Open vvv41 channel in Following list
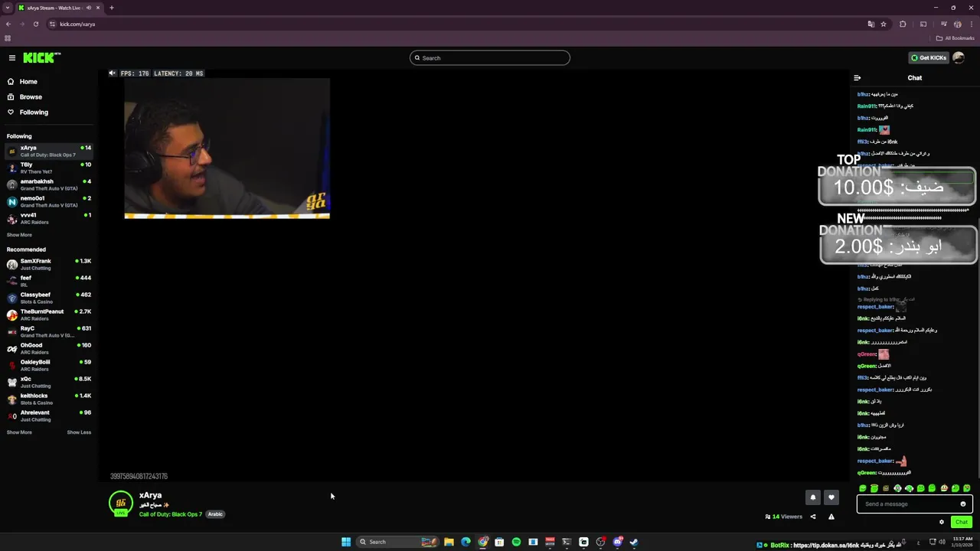This screenshot has width=980, height=551. [x=49, y=219]
